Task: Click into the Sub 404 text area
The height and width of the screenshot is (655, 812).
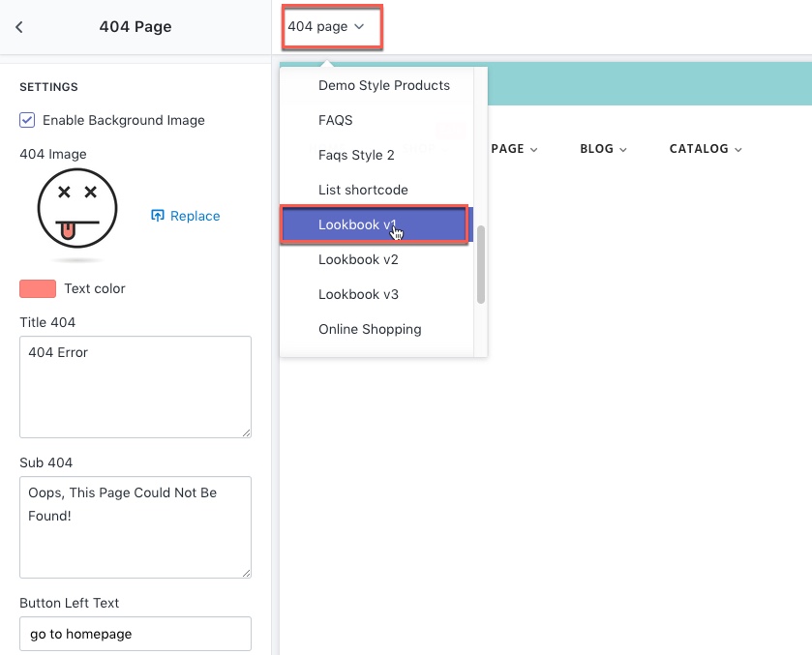Action: click(x=135, y=527)
